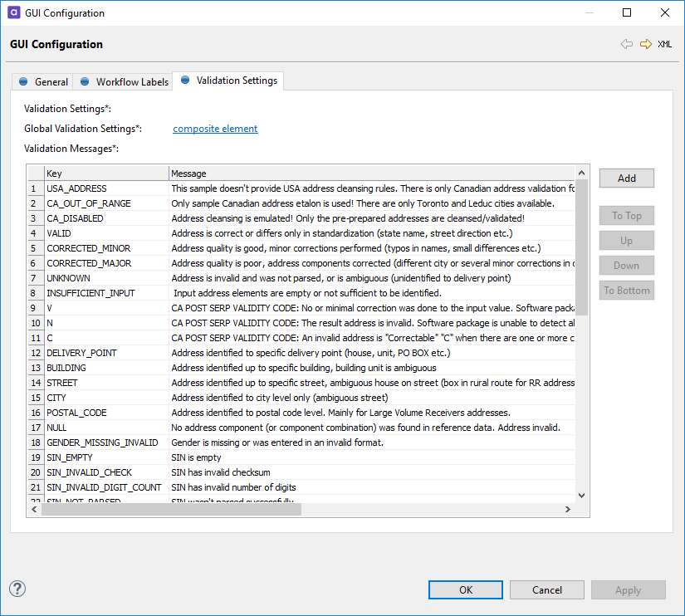Apply the configuration changes
This screenshot has width=685, height=616.
click(x=628, y=589)
